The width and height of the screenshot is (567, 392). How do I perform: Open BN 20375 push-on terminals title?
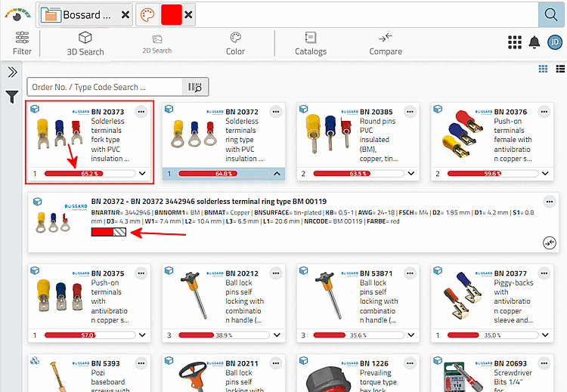coord(107,273)
